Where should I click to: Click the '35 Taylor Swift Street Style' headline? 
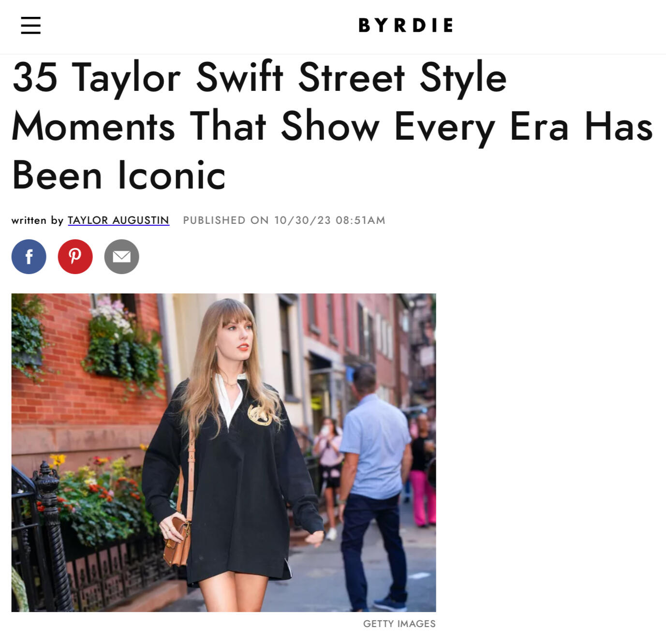click(x=260, y=77)
